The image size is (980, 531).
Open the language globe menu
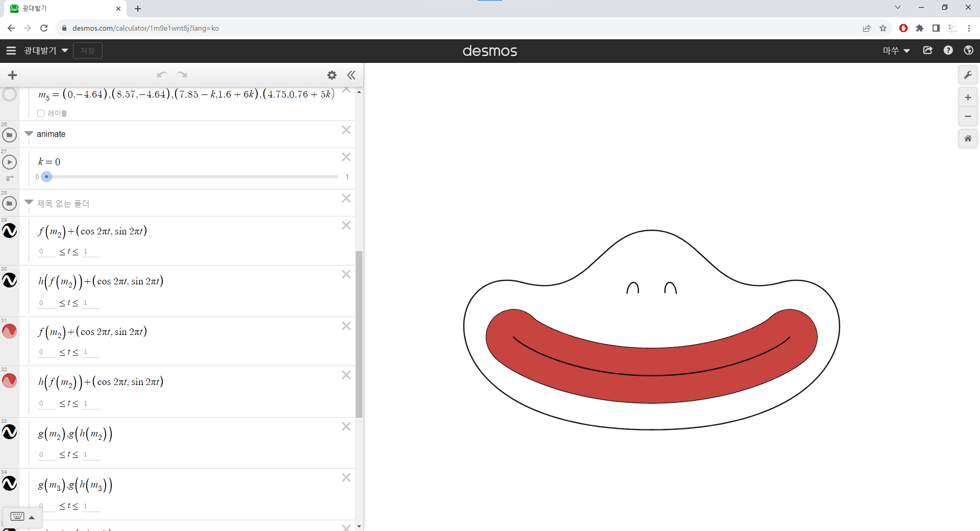pos(968,51)
